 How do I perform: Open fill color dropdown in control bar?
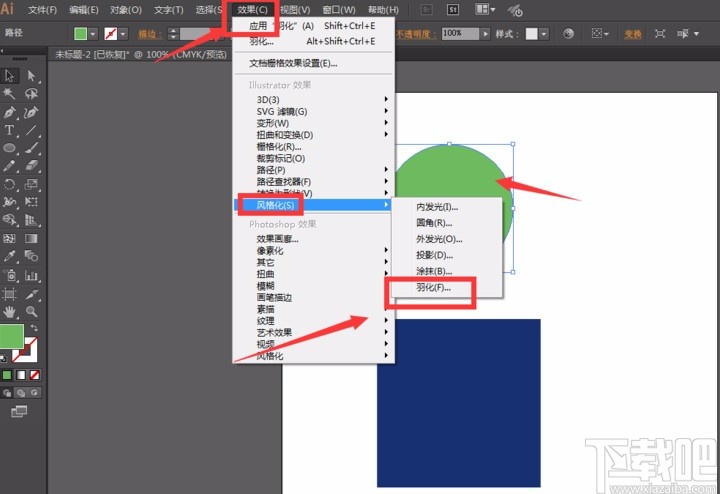click(x=93, y=34)
